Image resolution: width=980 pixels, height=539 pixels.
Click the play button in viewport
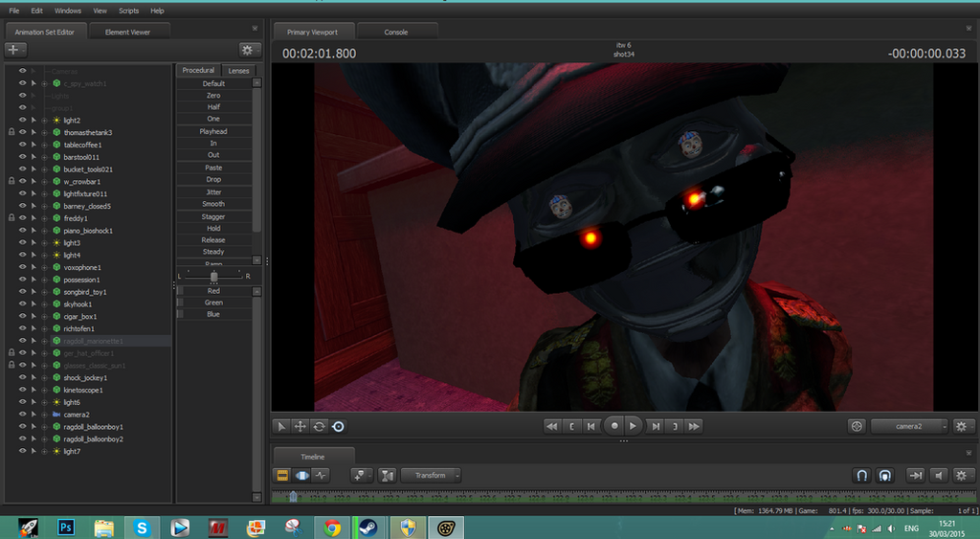point(634,426)
